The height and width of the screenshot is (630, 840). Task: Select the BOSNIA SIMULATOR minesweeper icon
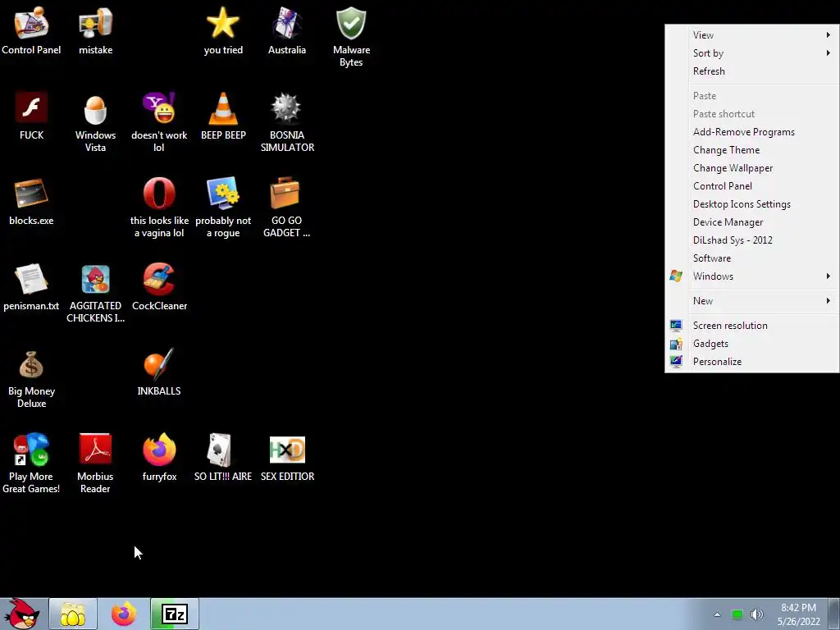coord(286,122)
